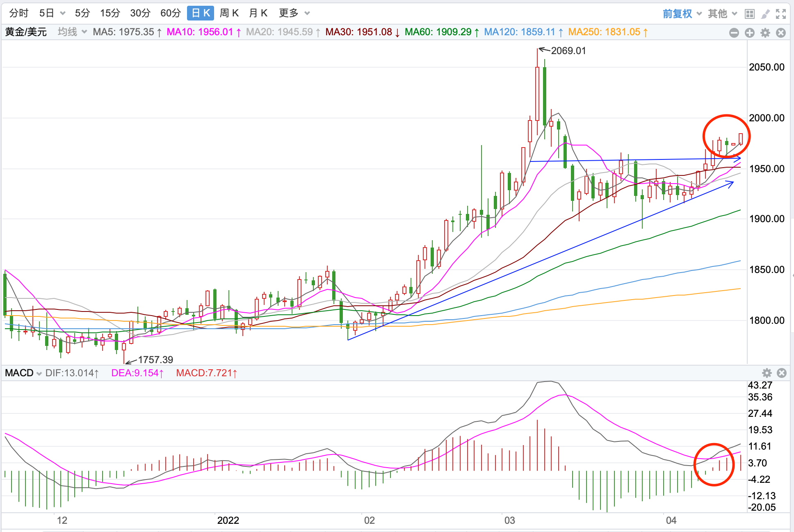Click the MA250: 1831.05 indicator label
This screenshot has height=532, width=794.
tap(608, 32)
